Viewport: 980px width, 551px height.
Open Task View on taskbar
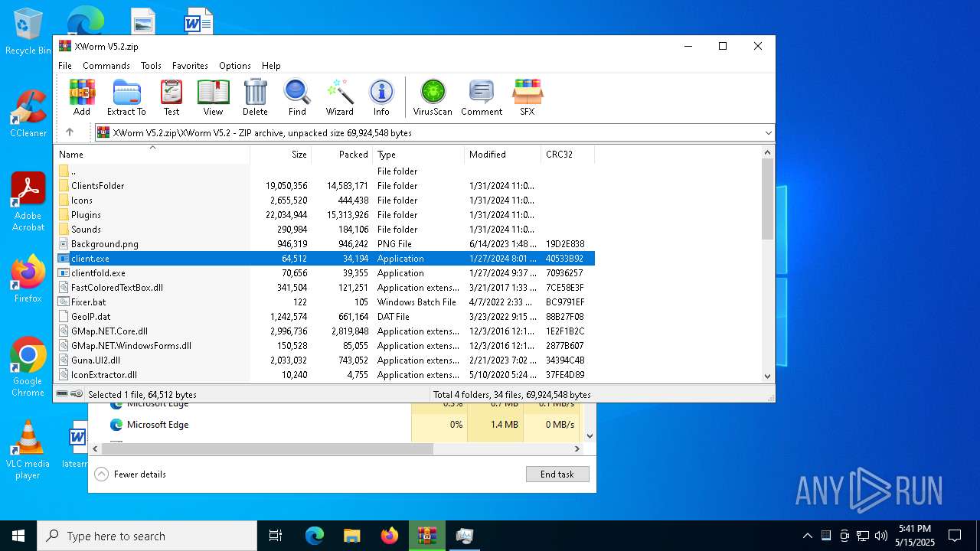(276, 536)
